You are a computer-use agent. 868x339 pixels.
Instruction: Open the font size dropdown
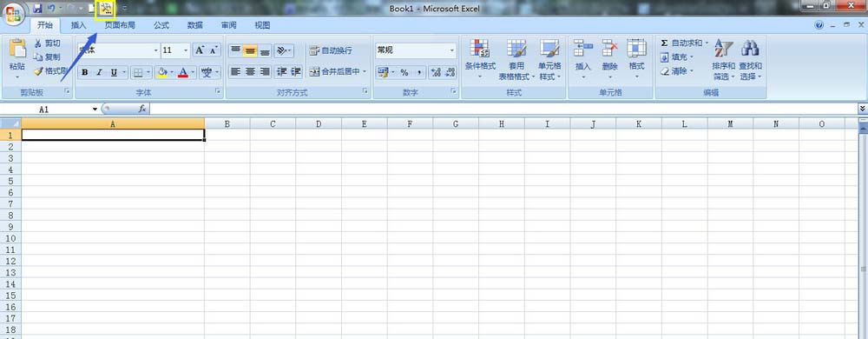coord(186,50)
